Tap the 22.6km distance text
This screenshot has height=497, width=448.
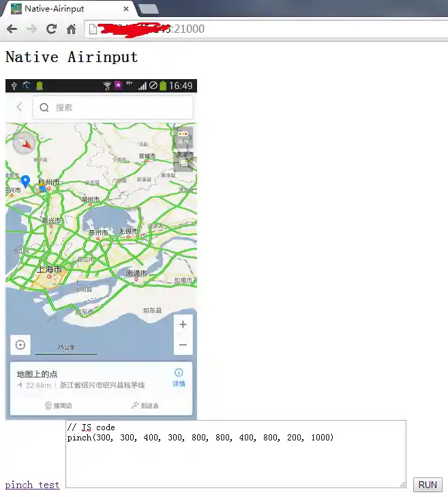click(38, 385)
